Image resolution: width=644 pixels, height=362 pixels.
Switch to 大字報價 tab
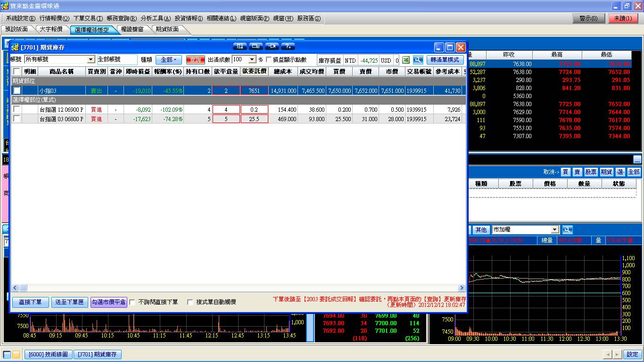[51, 29]
